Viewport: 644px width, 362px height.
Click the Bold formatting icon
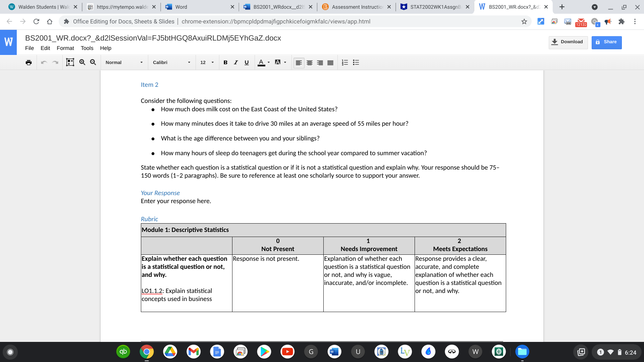click(226, 62)
